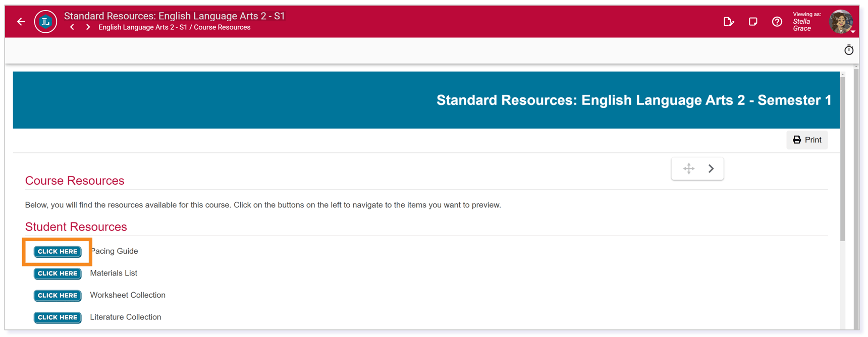The image size is (868, 337).
Task: Expand the floating panel with right chevron
Action: pyautogui.click(x=711, y=168)
